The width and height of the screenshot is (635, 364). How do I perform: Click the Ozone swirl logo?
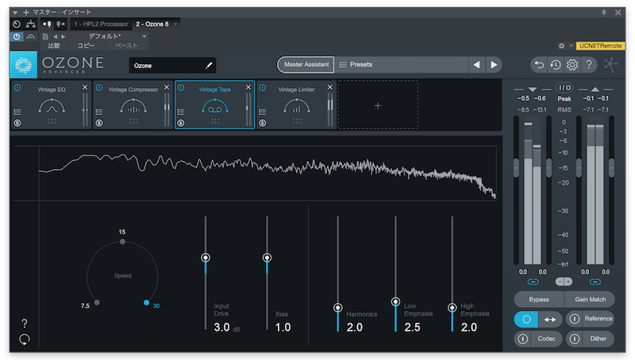click(x=24, y=65)
